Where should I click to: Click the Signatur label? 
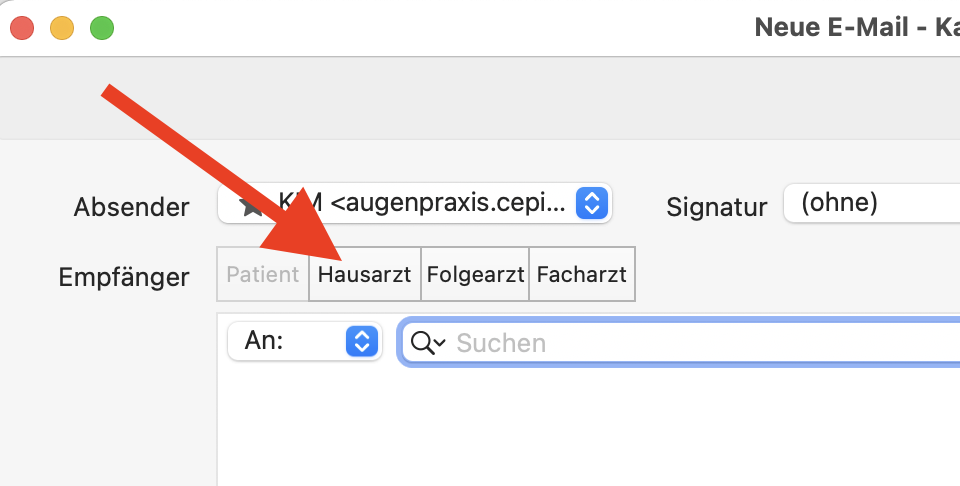(716, 207)
